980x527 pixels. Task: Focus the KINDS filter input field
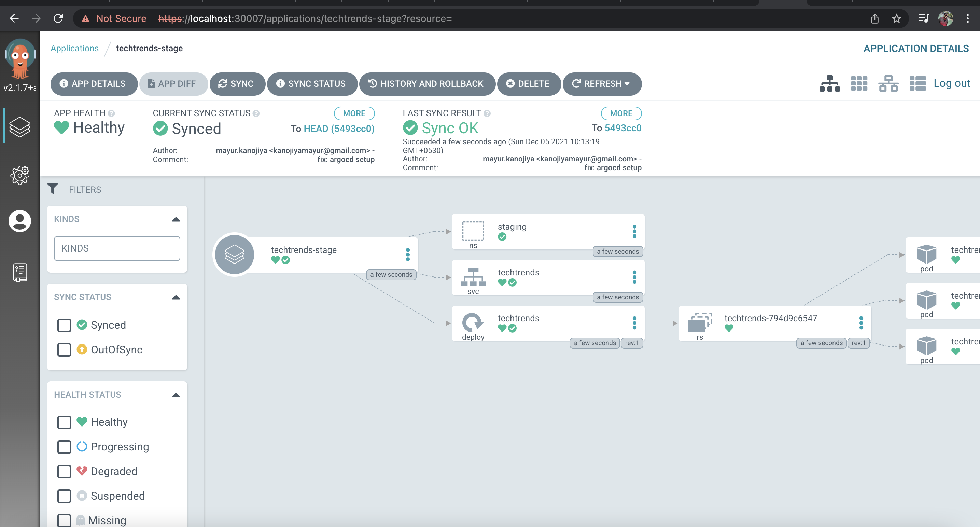[117, 248]
